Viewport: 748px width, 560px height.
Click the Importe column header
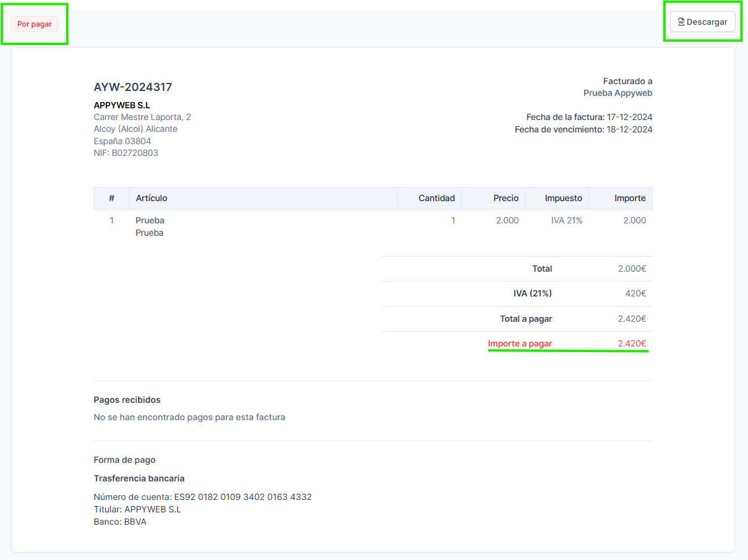click(x=629, y=198)
